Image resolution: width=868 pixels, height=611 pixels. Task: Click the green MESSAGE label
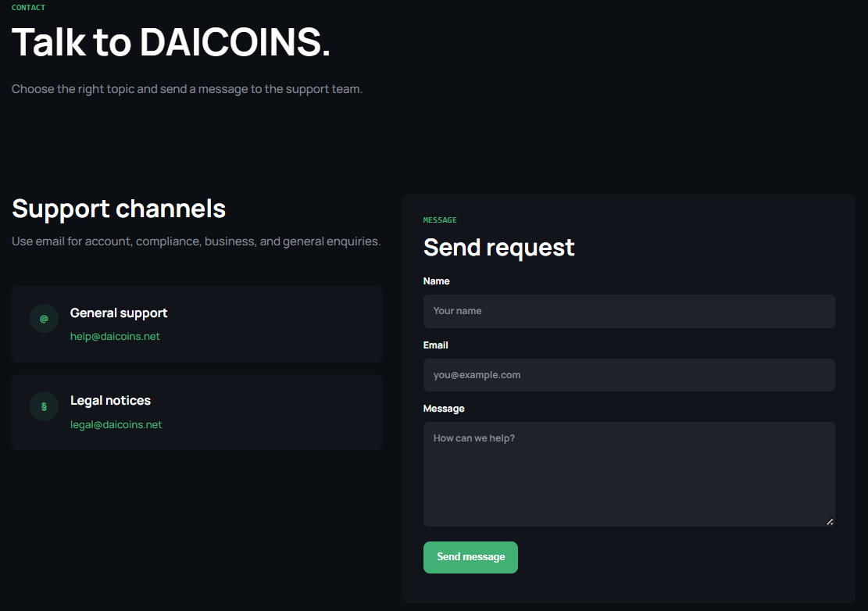pyautogui.click(x=440, y=220)
